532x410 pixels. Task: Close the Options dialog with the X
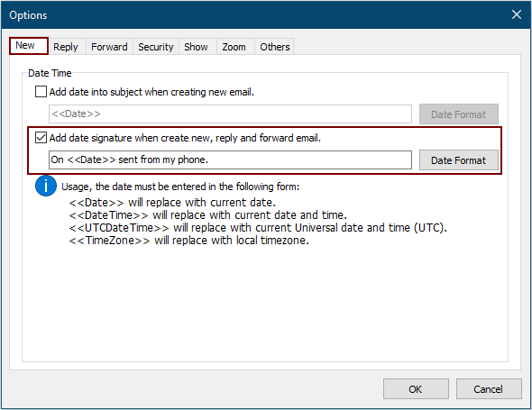pyautogui.click(x=516, y=14)
